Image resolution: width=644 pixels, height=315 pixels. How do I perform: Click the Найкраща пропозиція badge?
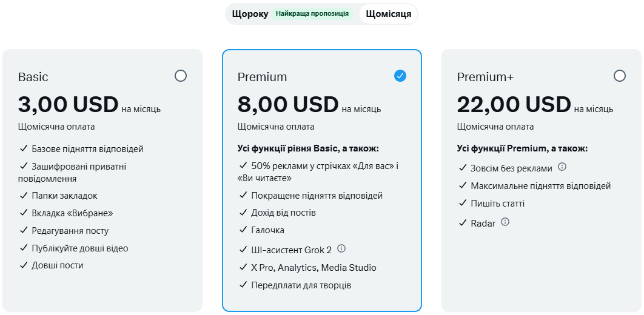pos(312,14)
